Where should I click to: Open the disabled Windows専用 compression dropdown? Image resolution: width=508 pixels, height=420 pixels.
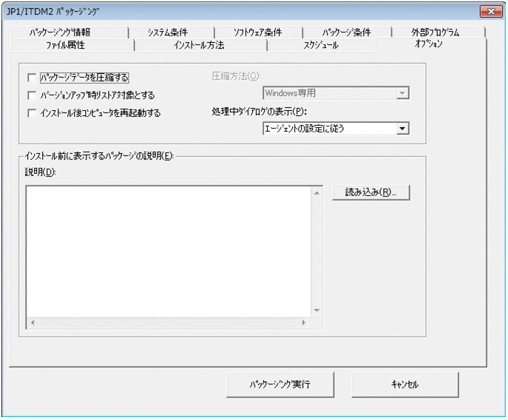click(x=336, y=93)
